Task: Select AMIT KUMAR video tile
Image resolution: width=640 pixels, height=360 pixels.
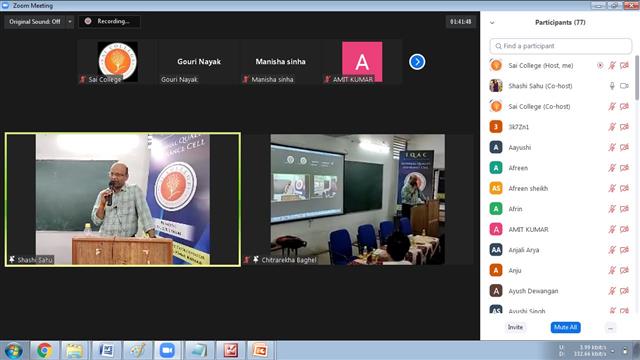Action: coord(362,62)
